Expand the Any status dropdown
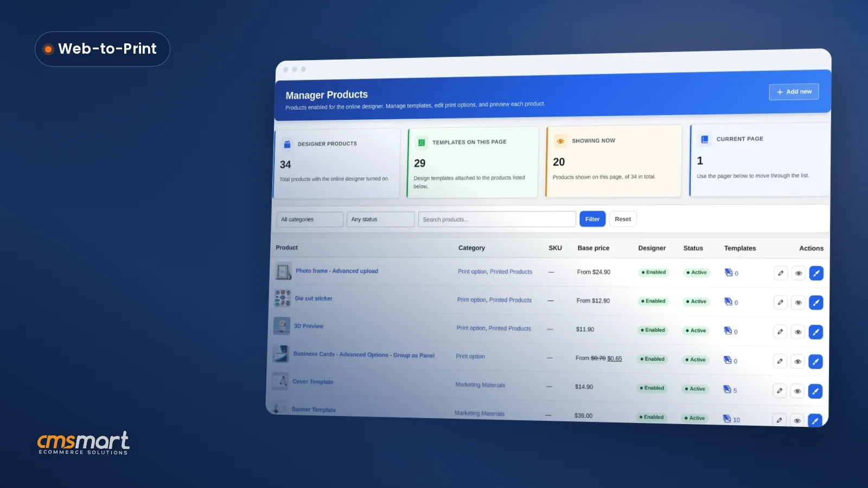This screenshot has width=868, height=488. (380, 219)
